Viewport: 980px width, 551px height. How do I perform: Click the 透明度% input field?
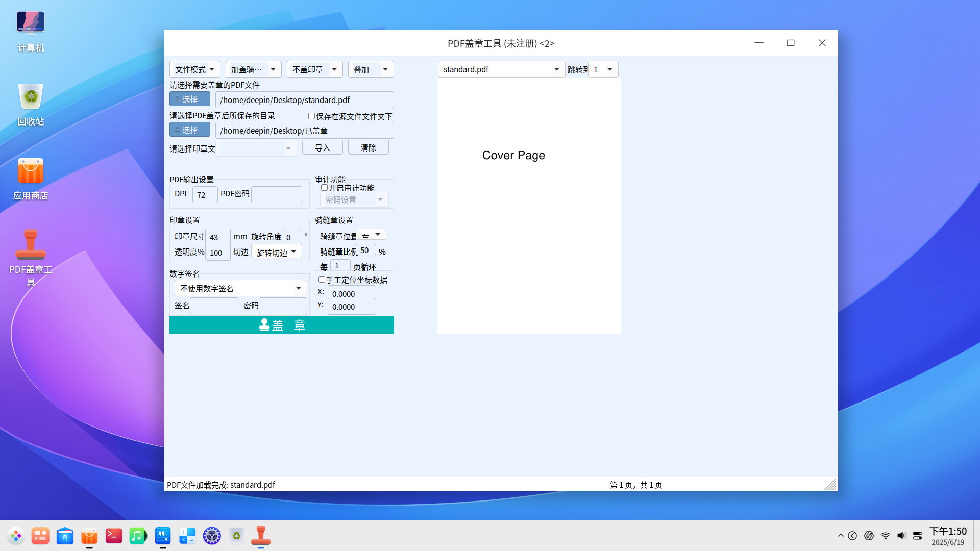(x=218, y=252)
